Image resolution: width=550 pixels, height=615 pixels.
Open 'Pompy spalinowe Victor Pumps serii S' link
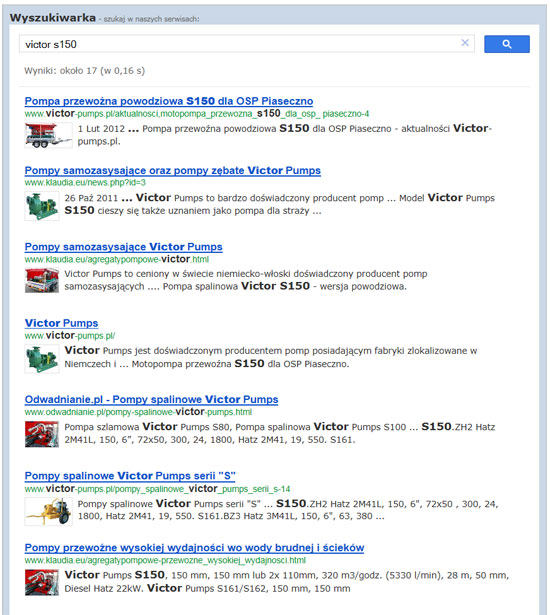coord(130,476)
